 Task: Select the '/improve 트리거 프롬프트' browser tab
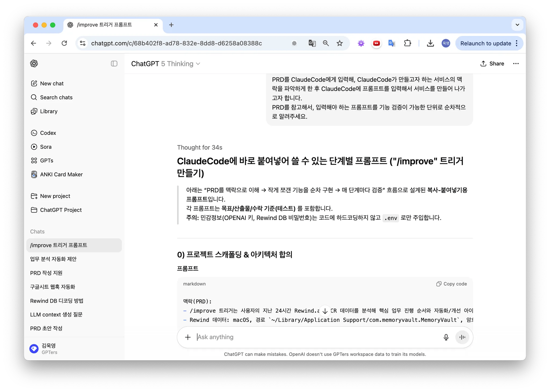(113, 25)
